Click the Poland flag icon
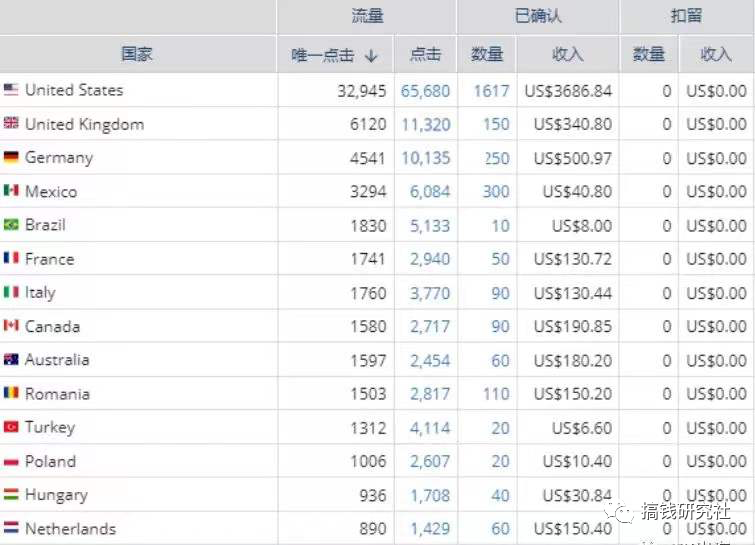The height and width of the screenshot is (545, 755). [11, 462]
